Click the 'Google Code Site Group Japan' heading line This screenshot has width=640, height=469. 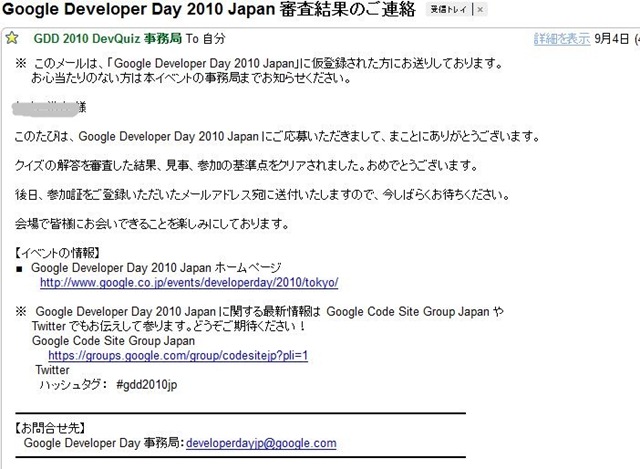[x=113, y=341]
